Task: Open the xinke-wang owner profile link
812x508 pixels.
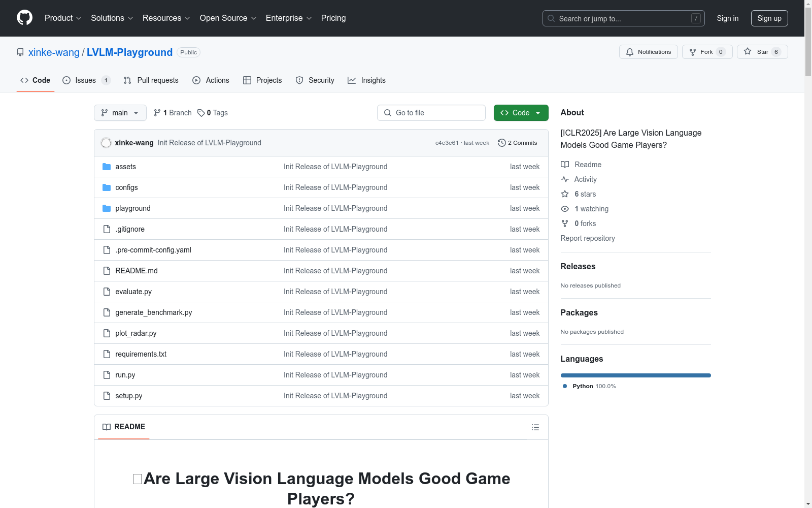Action: point(54,52)
